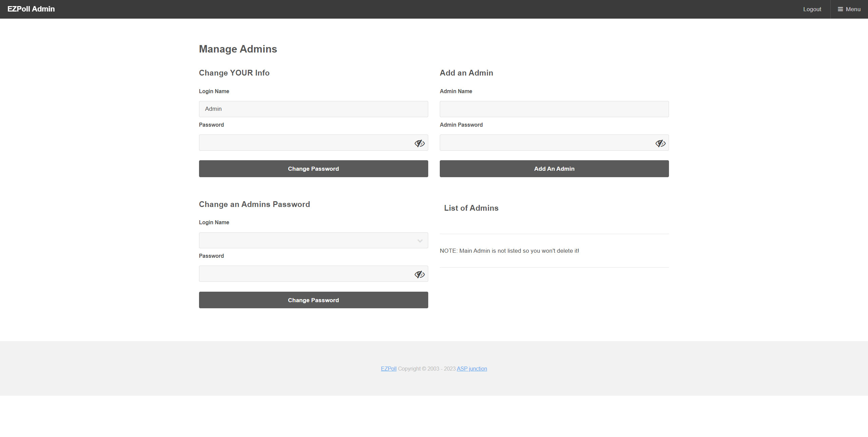Screen dimensions: 868x437
Task: Click Logout in the top bar
Action: (812, 9)
